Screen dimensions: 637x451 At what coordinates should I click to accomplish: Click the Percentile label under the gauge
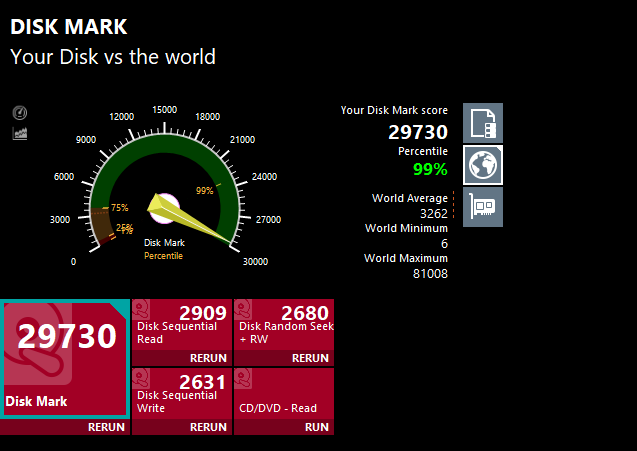coord(163,256)
